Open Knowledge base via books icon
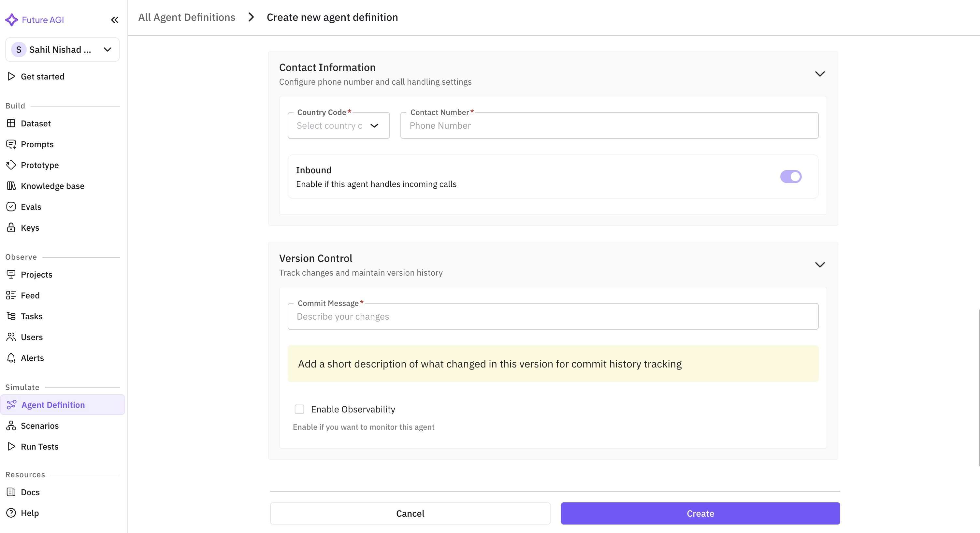980x533 pixels. (11, 186)
